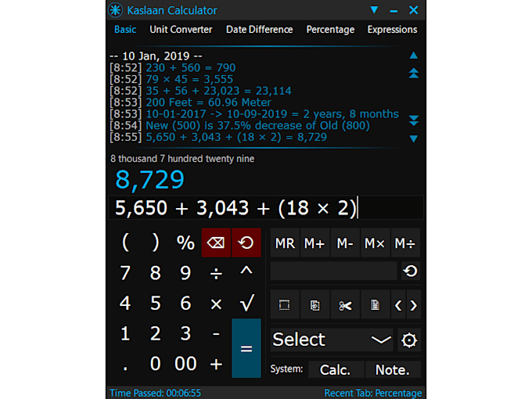Jump to history bottom double-down arrow

(414, 120)
